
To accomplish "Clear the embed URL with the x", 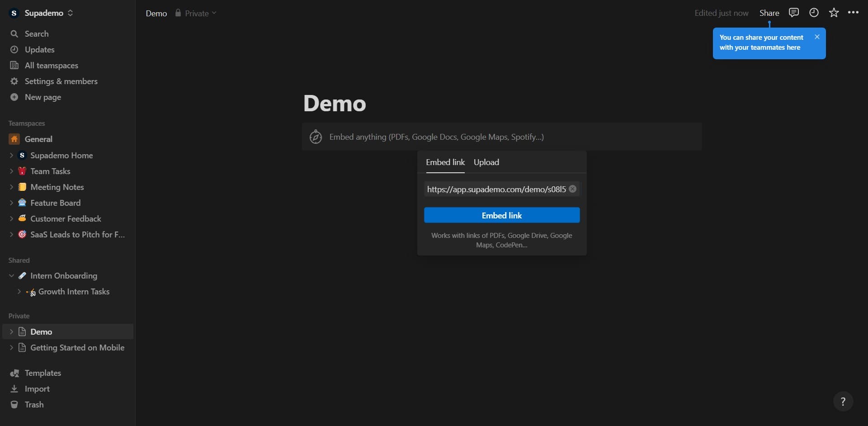I will (573, 189).
